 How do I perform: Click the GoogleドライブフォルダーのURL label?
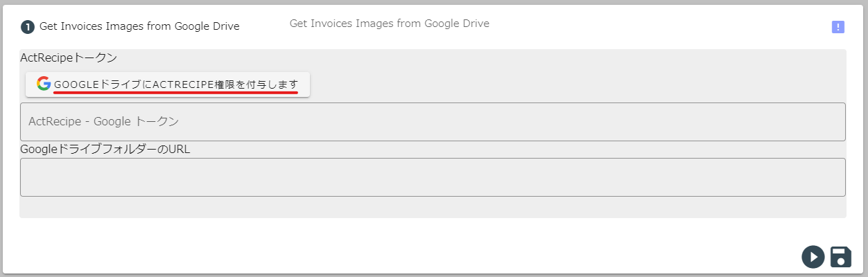click(x=105, y=149)
